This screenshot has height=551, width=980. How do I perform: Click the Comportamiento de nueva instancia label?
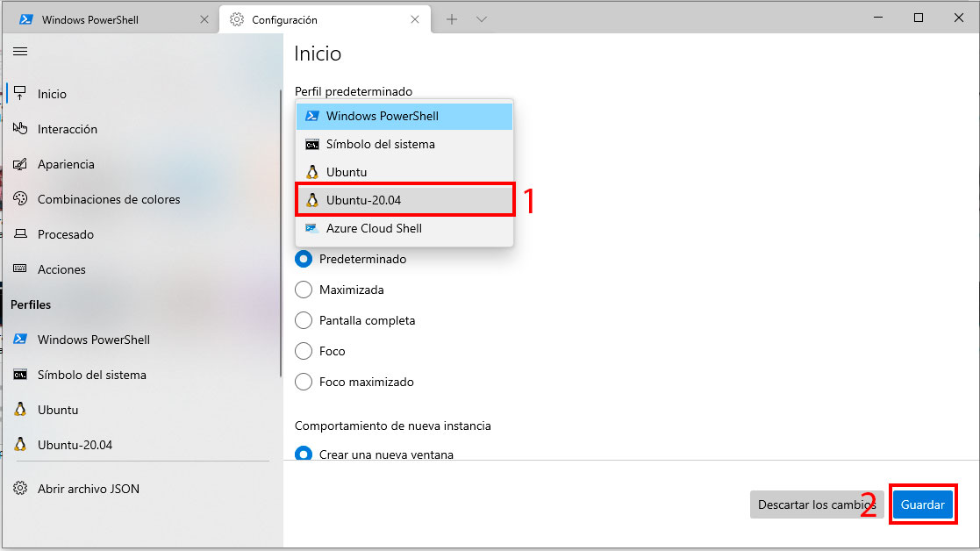pos(392,426)
